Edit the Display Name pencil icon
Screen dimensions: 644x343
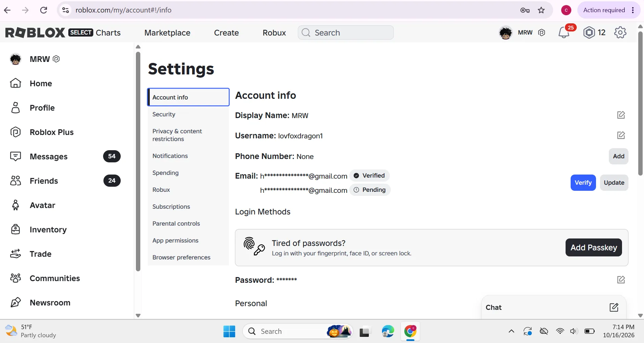coord(621,115)
